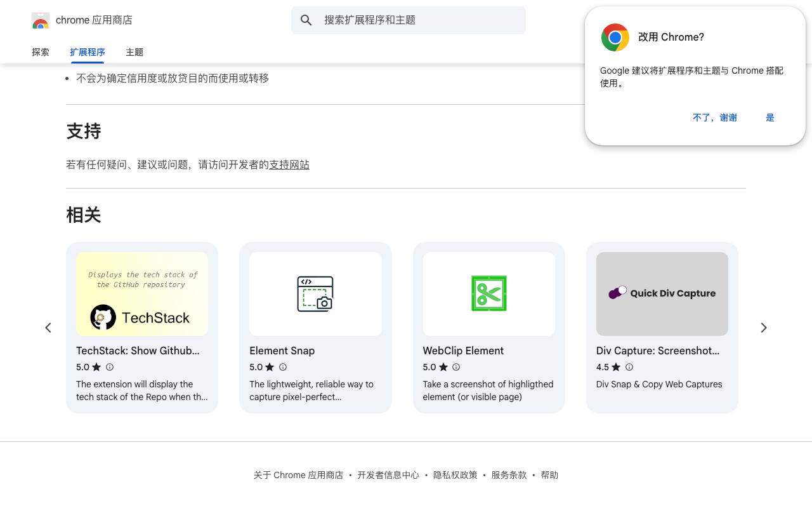Screen dimensions: 812x508
Task: Click the Chrome logo in the popup
Action: (615, 37)
